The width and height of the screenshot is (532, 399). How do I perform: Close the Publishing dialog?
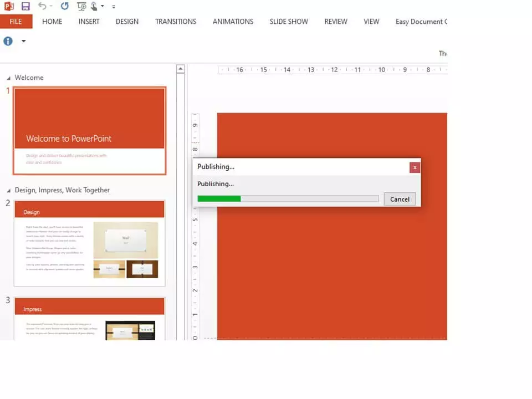click(415, 167)
